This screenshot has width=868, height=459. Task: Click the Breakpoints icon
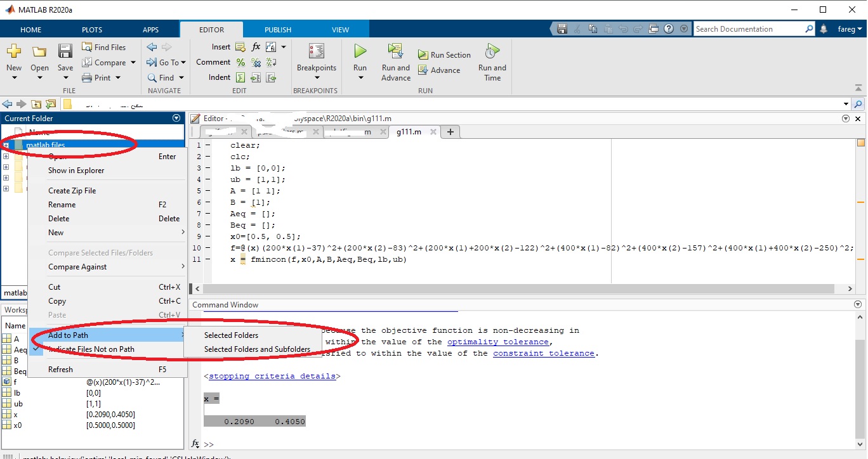(x=316, y=51)
